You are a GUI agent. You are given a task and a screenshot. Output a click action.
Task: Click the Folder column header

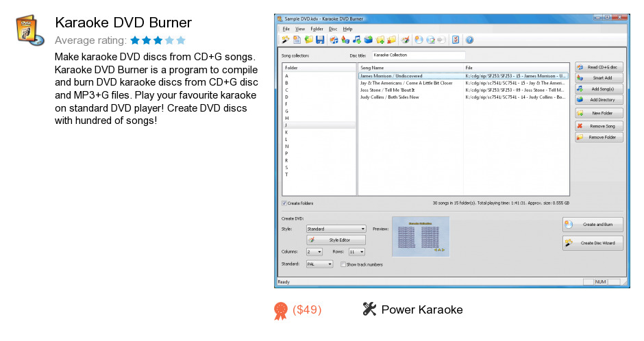point(319,68)
